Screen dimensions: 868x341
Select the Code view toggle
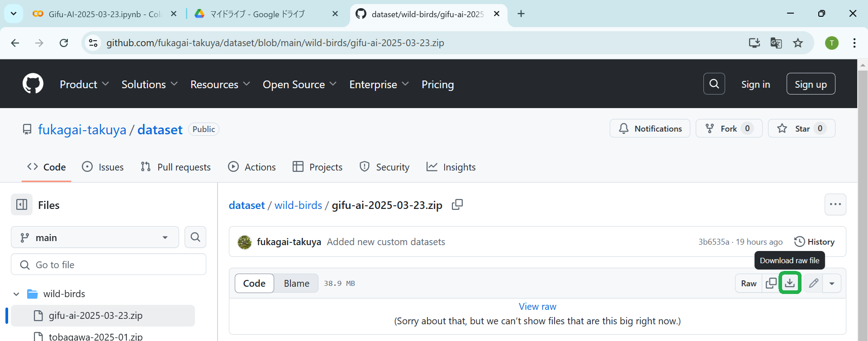254,283
